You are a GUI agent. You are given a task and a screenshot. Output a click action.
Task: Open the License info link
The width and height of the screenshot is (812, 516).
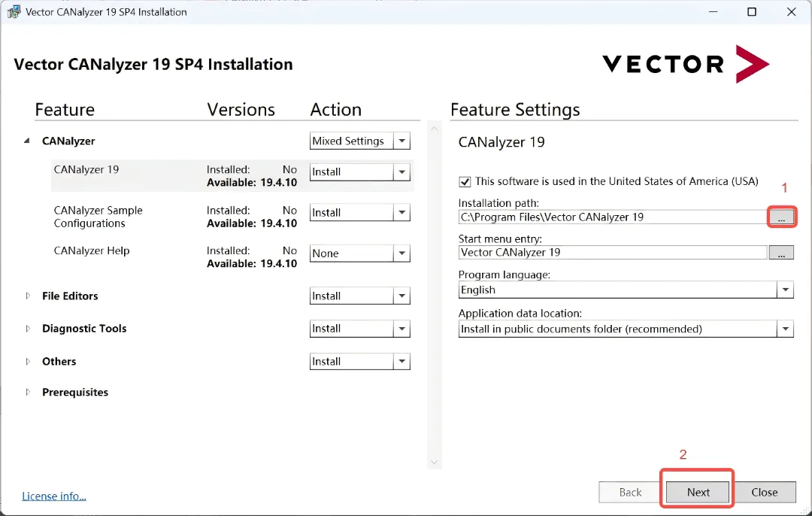point(54,496)
